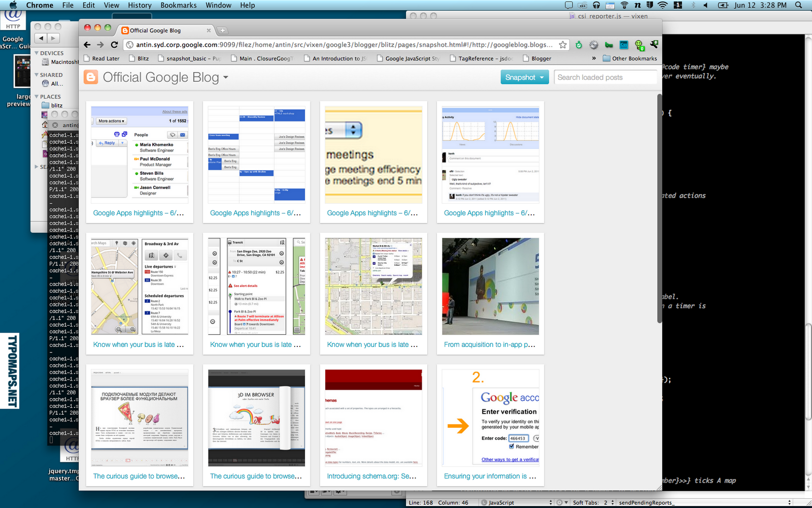Open the sendPendingReports_ symbol popup

point(705,502)
